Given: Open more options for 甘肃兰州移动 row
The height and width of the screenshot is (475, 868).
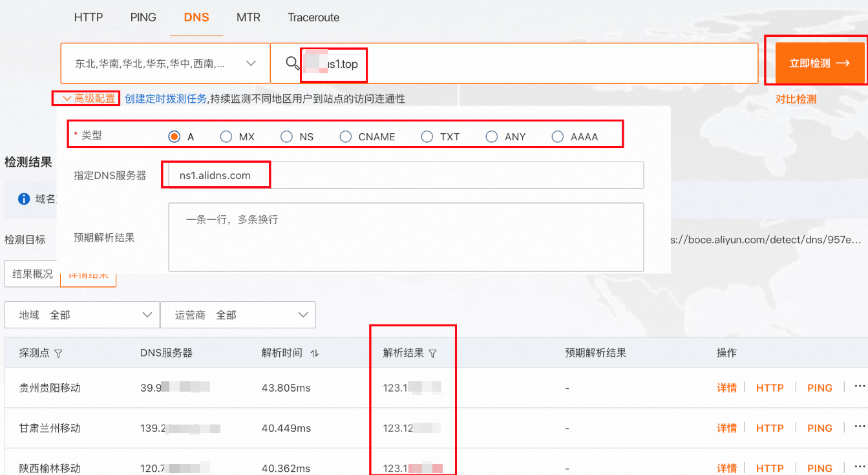Looking at the screenshot, I should pyautogui.click(x=860, y=427).
